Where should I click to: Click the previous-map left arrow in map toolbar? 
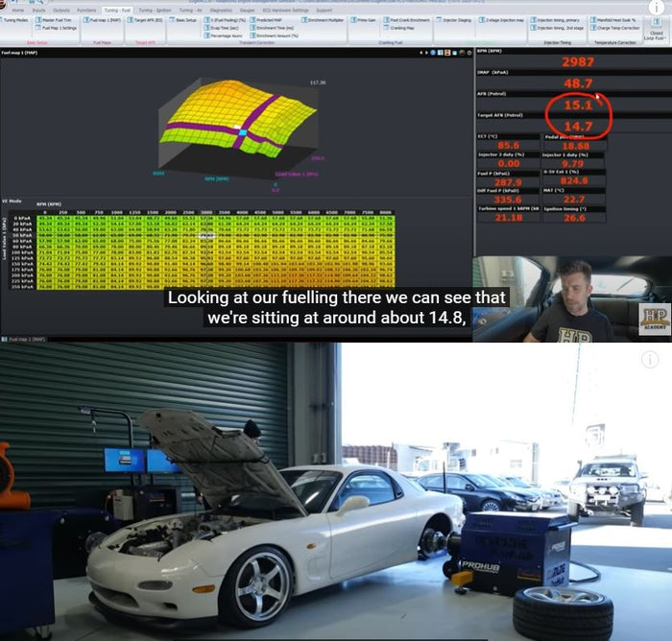click(x=420, y=53)
